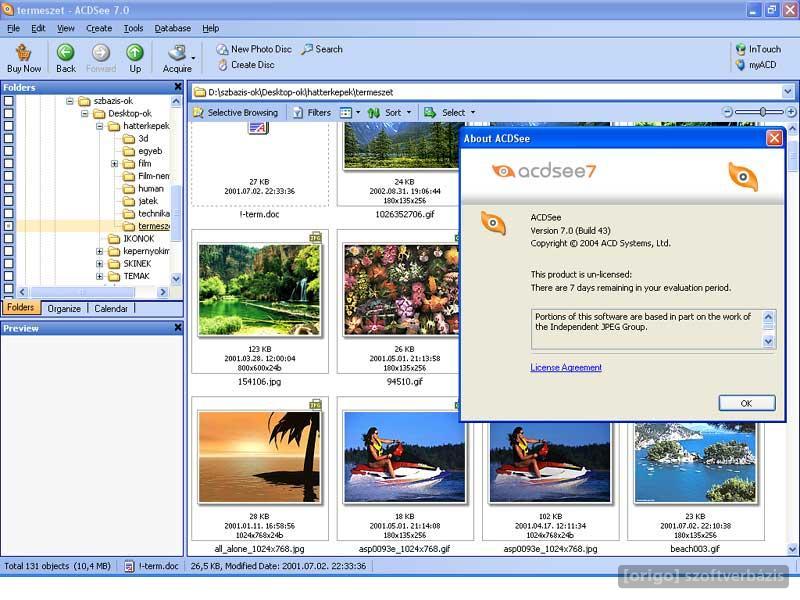Close the Preview panel

178,328
